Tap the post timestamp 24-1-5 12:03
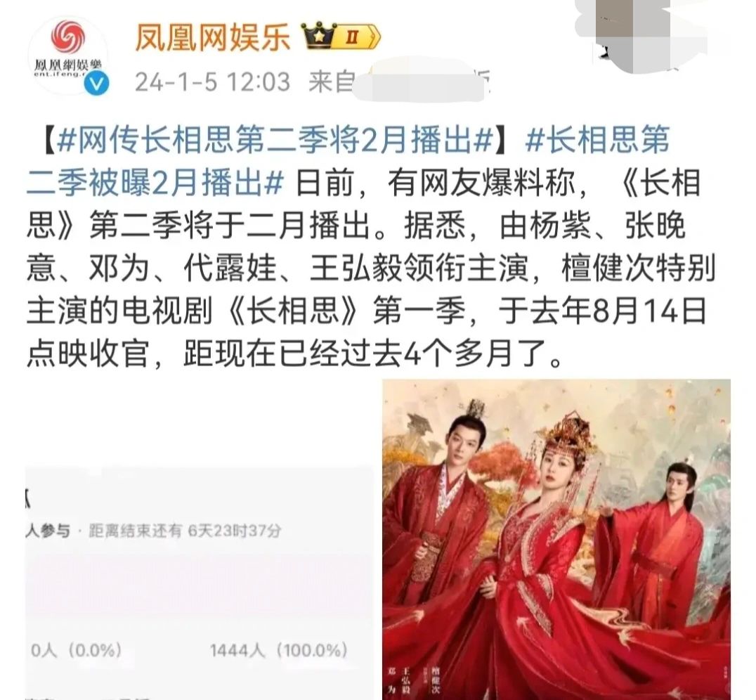The width and height of the screenshot is (756, 700). pyautogui.click(x=213, y=82)
